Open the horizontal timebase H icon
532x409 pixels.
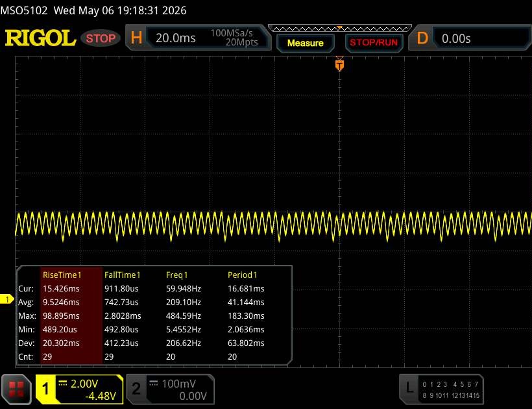click(x=136, y=38)
